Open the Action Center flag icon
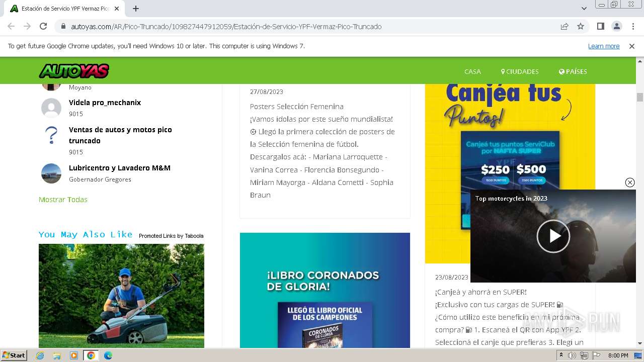644x362 pixels. 595,355
